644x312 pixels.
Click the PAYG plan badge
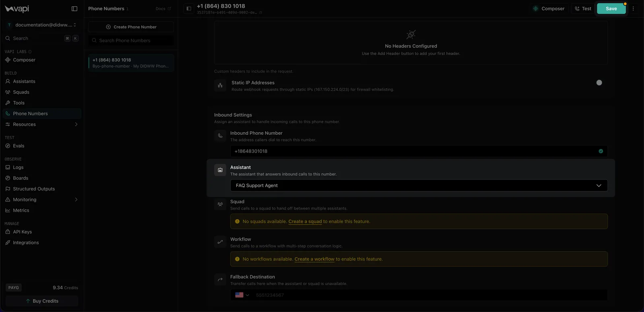click(x=14, y=288)
